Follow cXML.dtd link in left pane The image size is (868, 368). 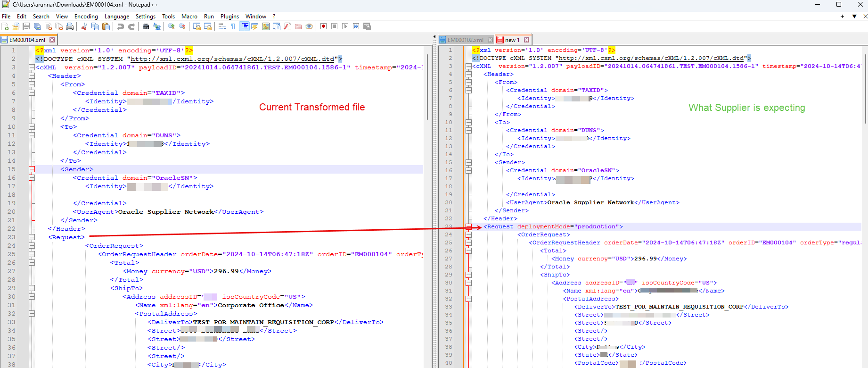[x=232, y=59]
